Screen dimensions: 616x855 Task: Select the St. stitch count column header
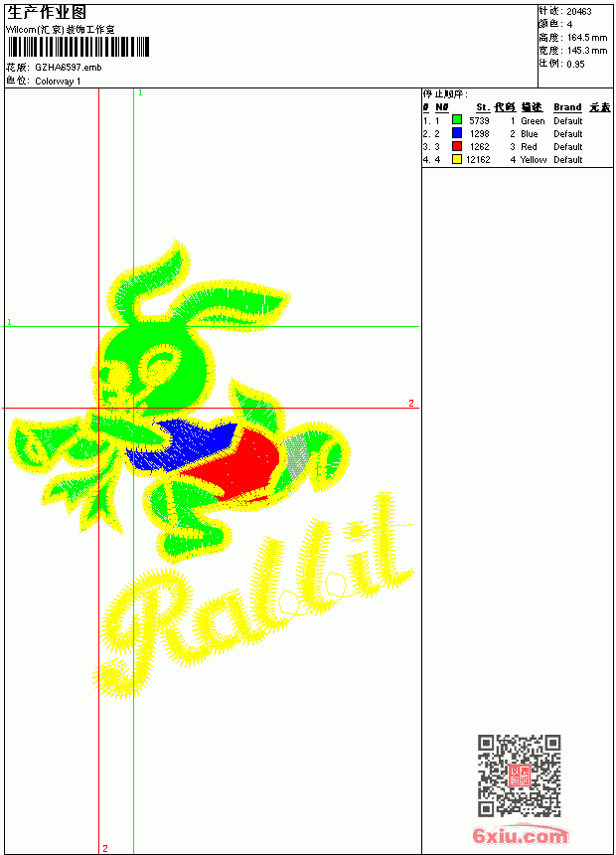(483, 107)
